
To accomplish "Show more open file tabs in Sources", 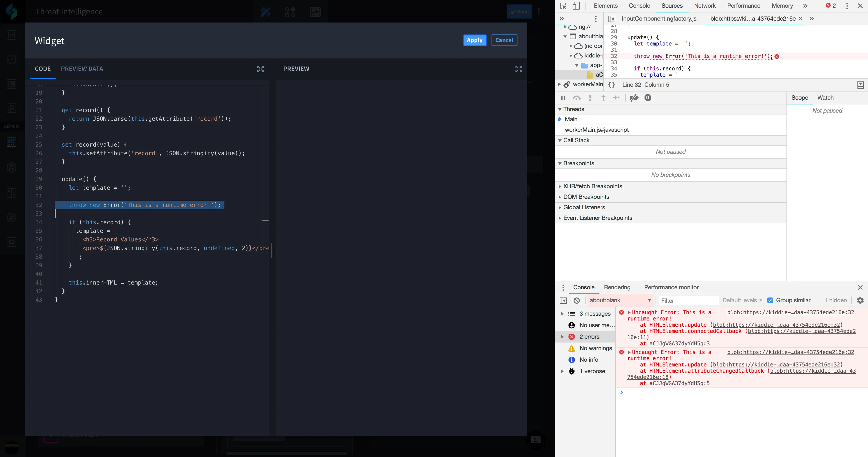I will point(811,18).
